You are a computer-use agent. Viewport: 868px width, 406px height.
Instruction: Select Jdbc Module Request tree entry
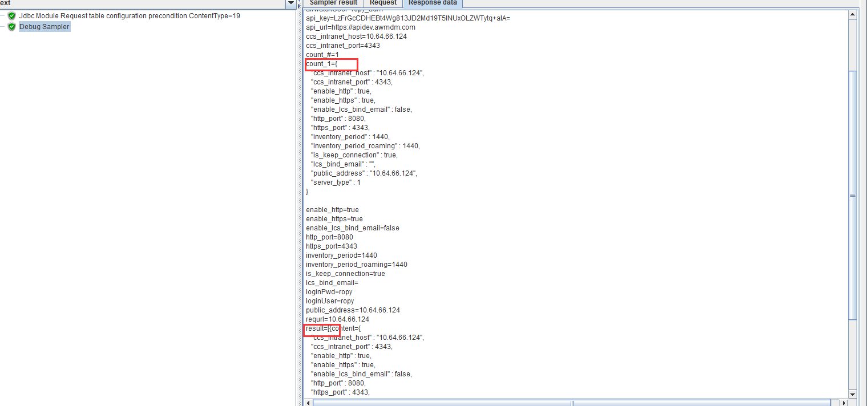(130, 16)
